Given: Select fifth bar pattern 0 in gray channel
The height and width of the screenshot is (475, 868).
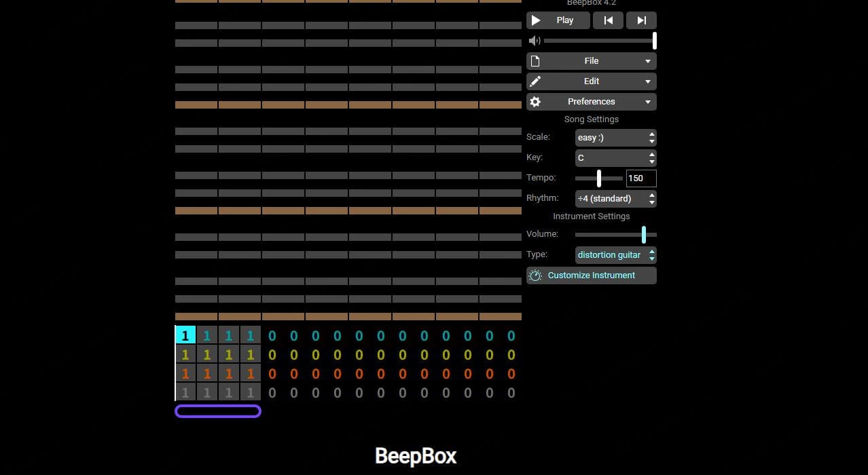Looking at the screenshot, I should (272, 392).
